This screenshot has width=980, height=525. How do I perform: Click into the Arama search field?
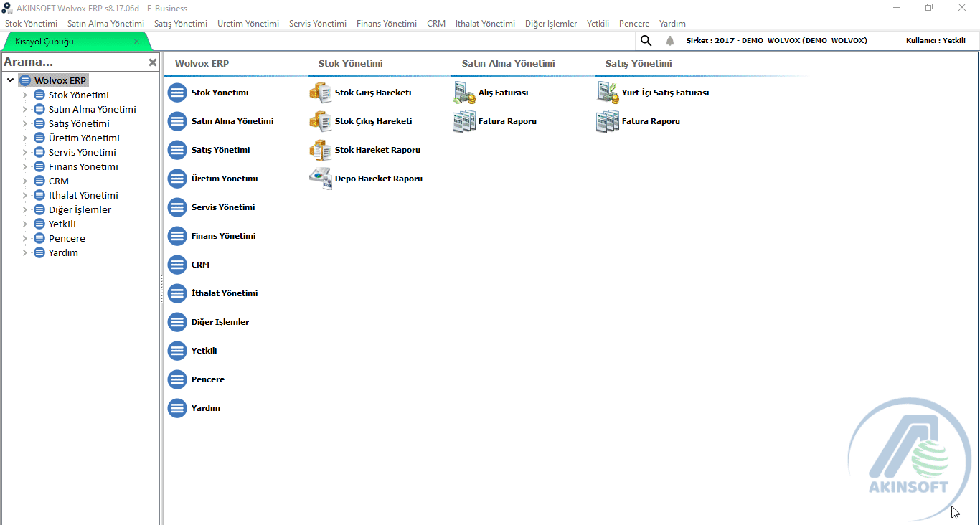click(x=74, y=62)
